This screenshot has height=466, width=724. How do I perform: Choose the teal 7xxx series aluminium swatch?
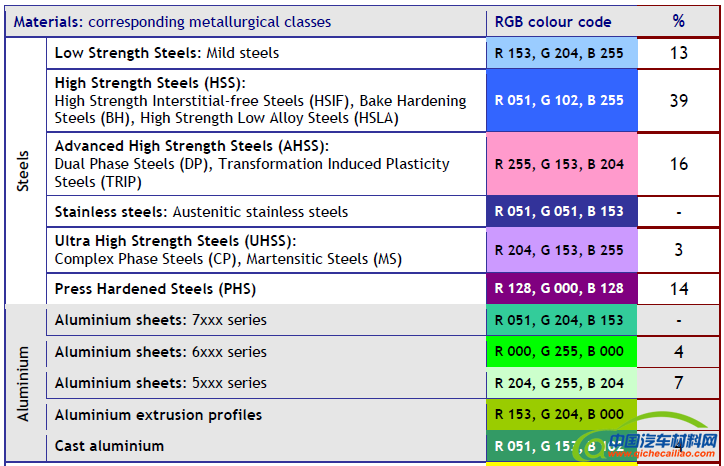pyautogui.click(x=561, y=321)
